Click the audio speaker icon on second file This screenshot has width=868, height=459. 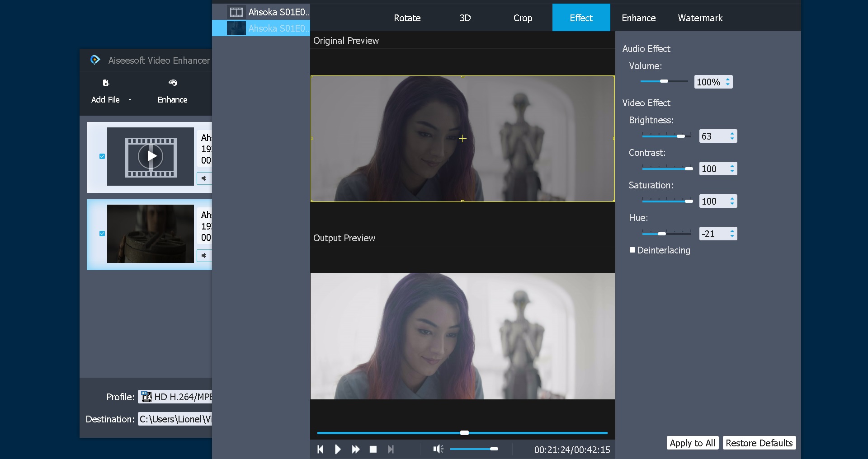coord(204,255)
